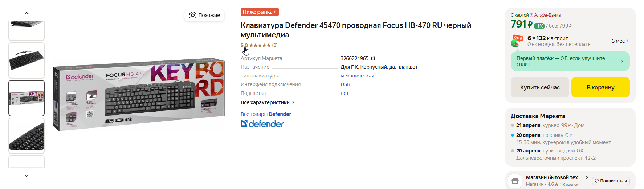This screenshot has height=189, width=644.
Task: Click the 6×132 ₽ в сплит text
Action: click(547, 38)
